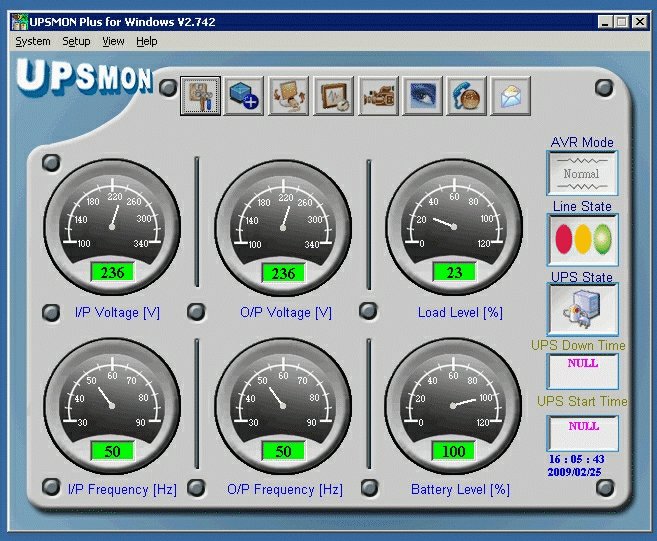Click the UPS State label
The width and height of the screenshot is (657, 541).
(x=582, y=277)
